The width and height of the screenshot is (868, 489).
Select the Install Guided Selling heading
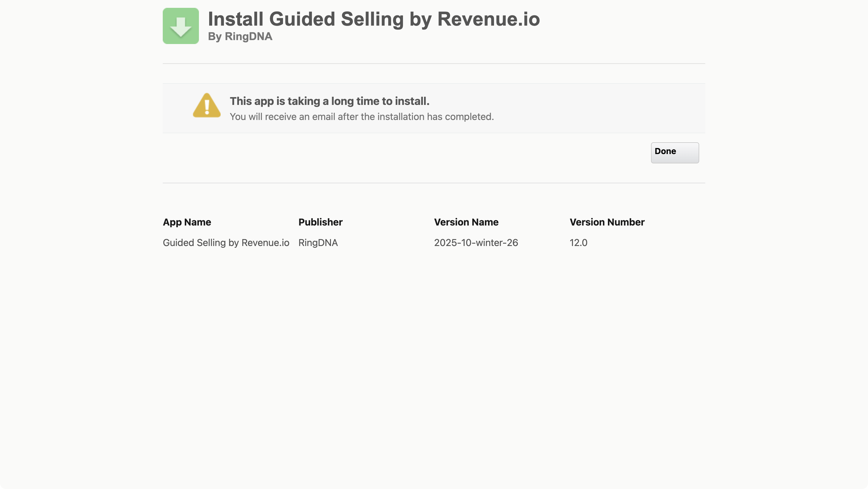(x=374, y=19)
